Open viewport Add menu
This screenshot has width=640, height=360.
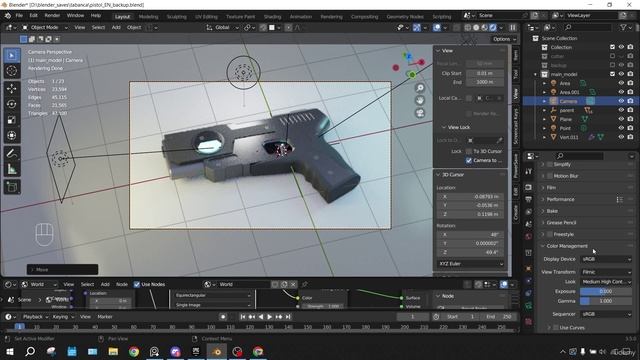tap(116, 27)
